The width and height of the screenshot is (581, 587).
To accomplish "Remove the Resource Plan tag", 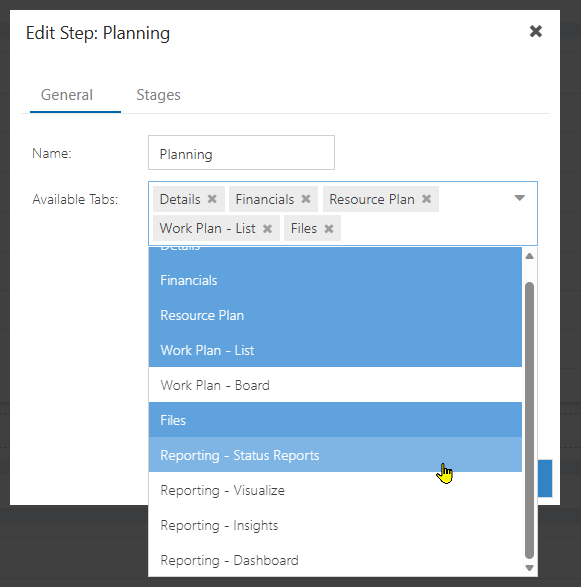I will point(426,199).
